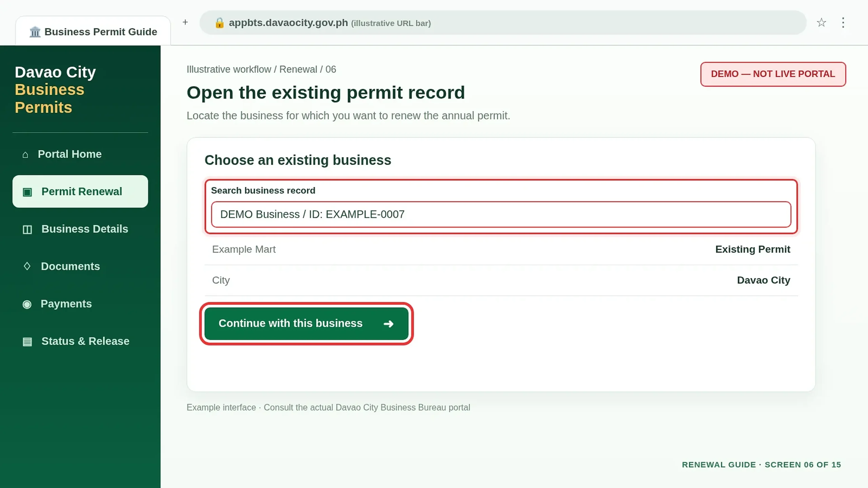The width and height of the screenshot is (868, 488).
Task: Click the Locate the business subtitle text
Action: coord(348,116)
